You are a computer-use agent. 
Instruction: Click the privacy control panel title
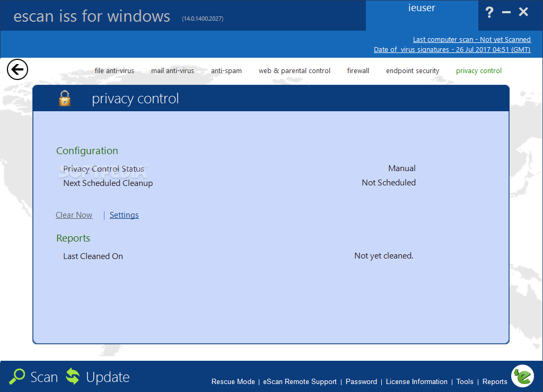coord(135,99)
